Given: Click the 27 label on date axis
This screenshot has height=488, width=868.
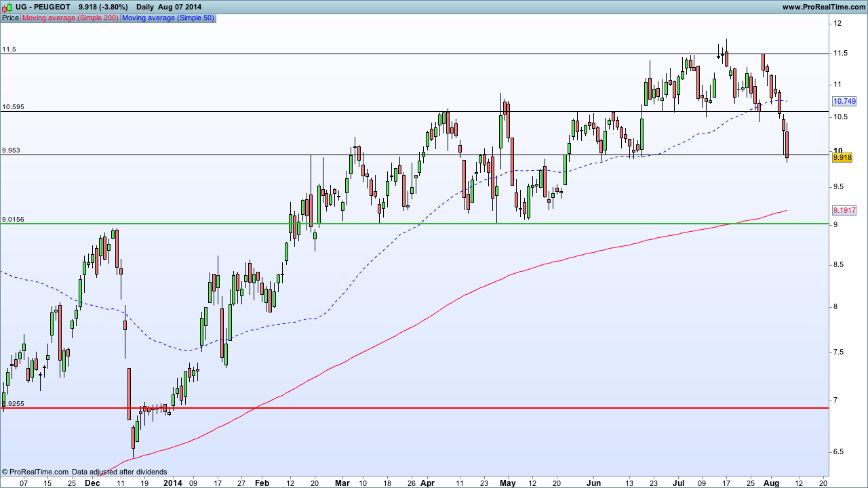Looking at the screenshot, I should (x=241, y=483).
